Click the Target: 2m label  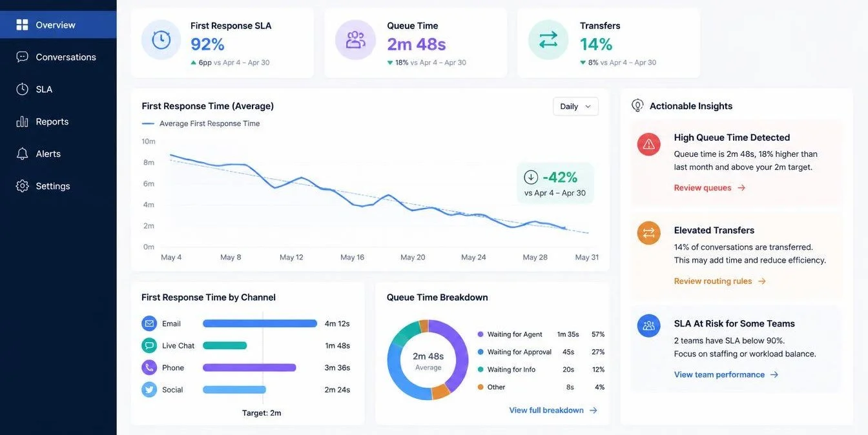pos(262,413)
